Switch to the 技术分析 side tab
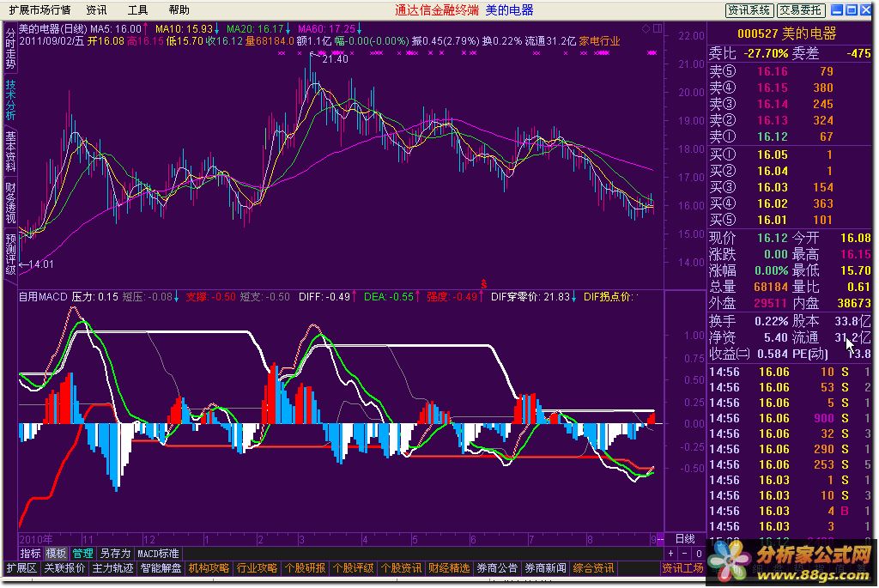Viewport: 879px width, 588px height. click(10, 100)
